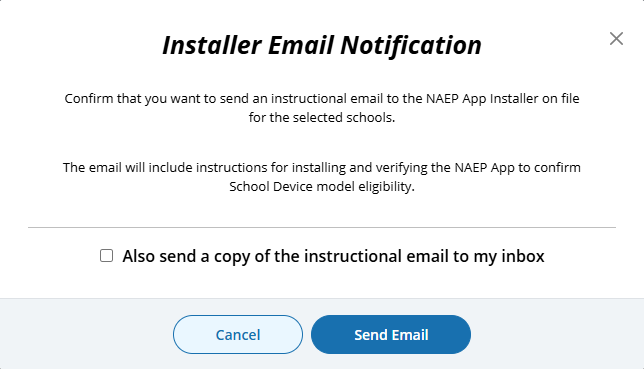Enable sending a copy to my inbox
The height and width of the screenshot is (369, 644).
tap(106, 256)
